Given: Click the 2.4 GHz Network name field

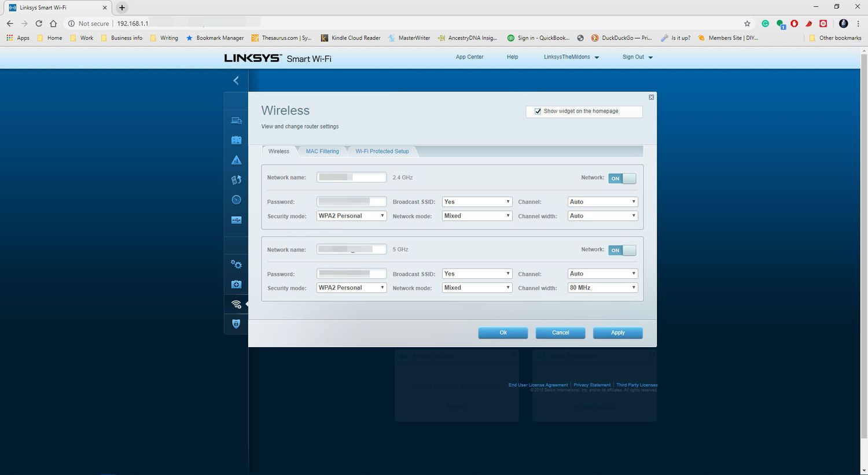Looking at the screenshot, I should pos(351,178).
